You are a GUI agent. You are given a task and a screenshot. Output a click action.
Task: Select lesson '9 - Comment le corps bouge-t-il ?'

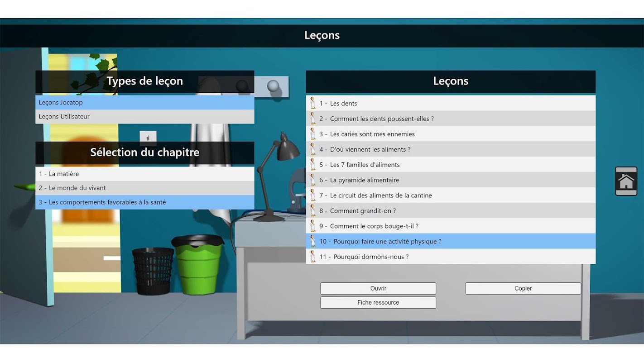coord(451,226)
